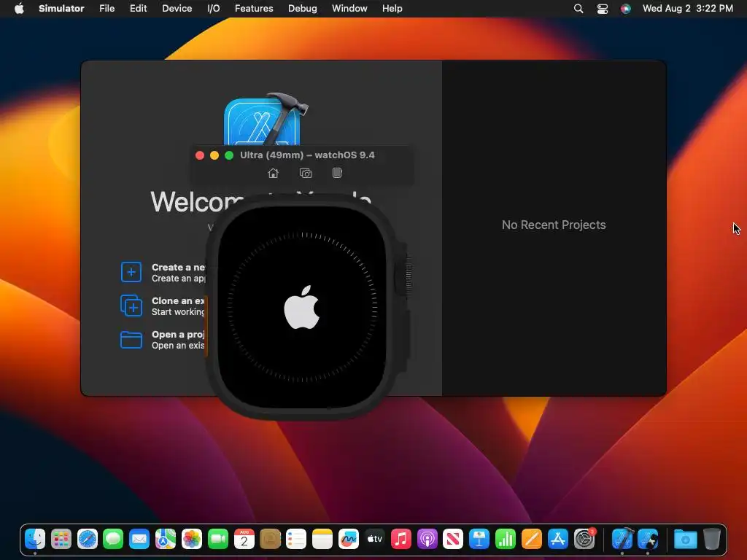Click the Apple logo on watch screen
The image size is (747, 560).
pyautogui.click(x=301, y=307)
